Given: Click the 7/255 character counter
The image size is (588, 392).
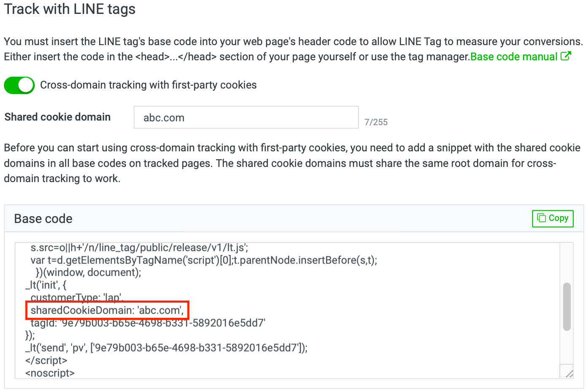Looking at the screenshot, I should pos(376,122).
